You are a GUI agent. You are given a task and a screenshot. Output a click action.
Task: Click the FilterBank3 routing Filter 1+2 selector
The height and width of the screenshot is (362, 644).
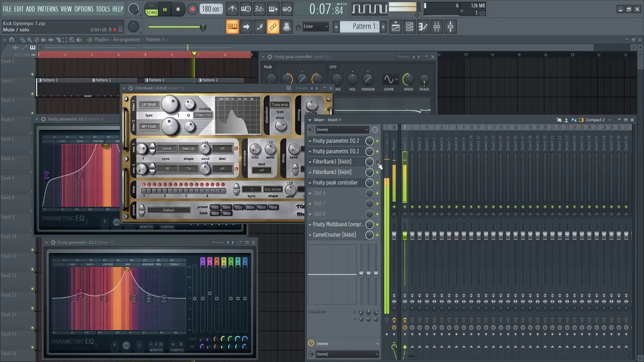pos(203,115)
